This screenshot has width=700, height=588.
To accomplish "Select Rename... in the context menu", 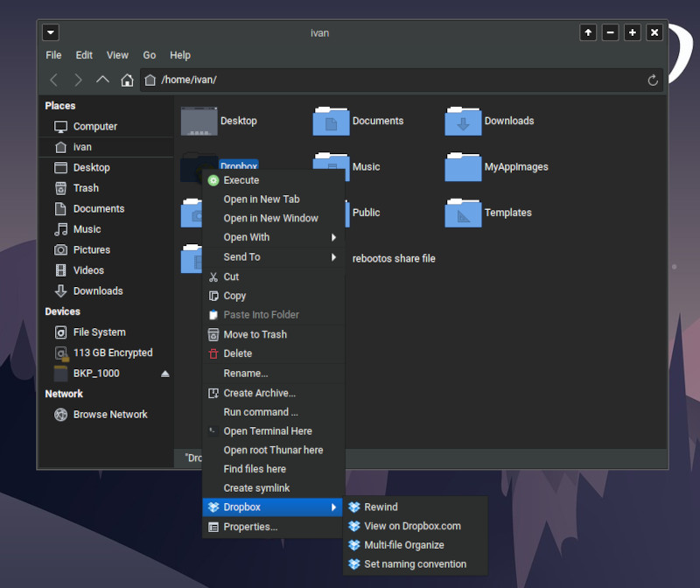I will pos(273,374).
